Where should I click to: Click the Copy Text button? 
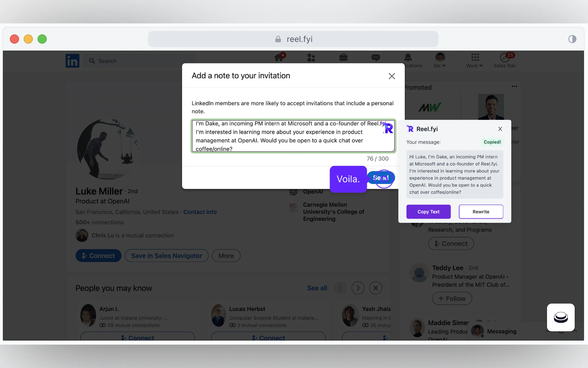tap(428, 212)
